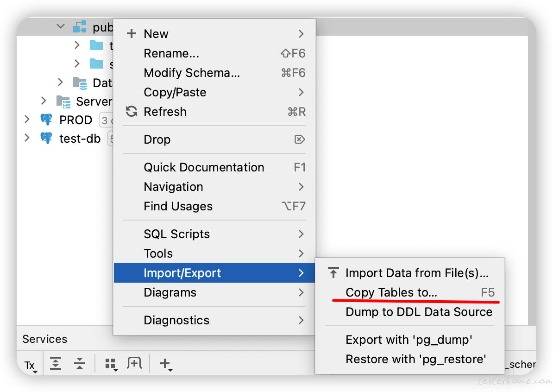Expand the test-db data source node
This screenshot has width=553, height=392.
[27, 138]
